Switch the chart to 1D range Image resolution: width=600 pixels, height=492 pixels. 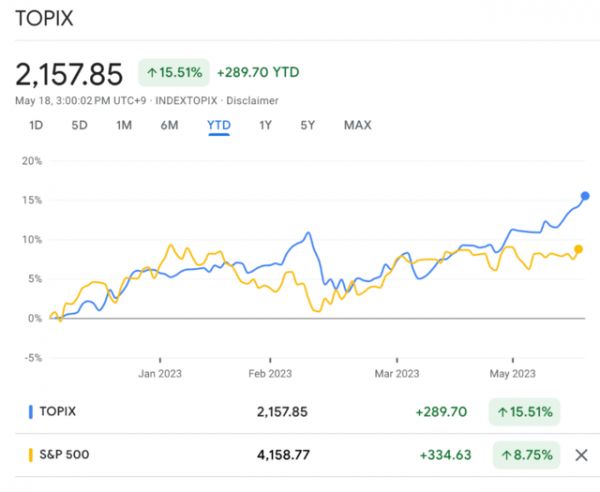pyautogui.click(x=36, y=125)
